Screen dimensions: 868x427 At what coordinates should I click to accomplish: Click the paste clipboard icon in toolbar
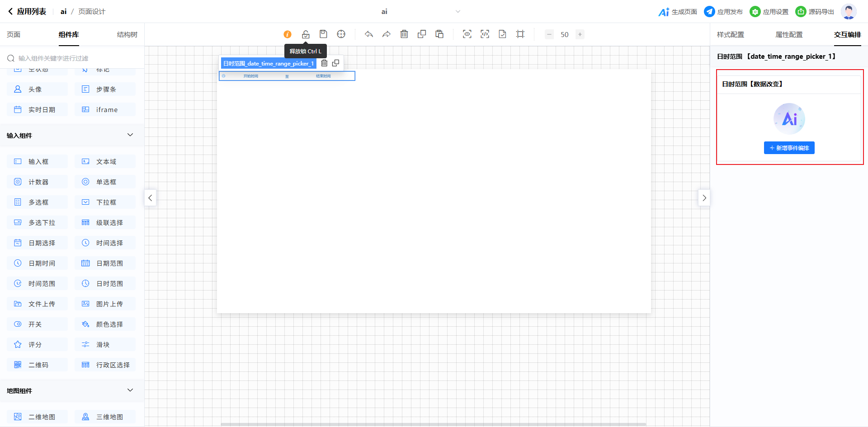[439, 34]
